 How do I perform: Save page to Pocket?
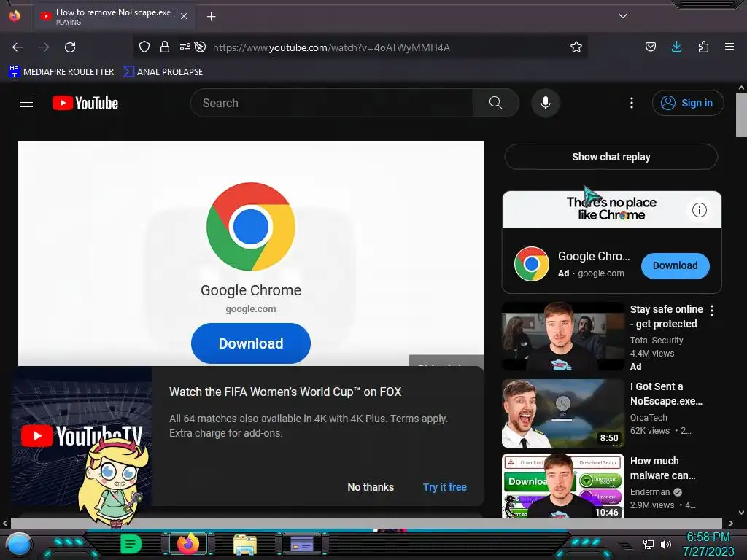tap(650, 47)
